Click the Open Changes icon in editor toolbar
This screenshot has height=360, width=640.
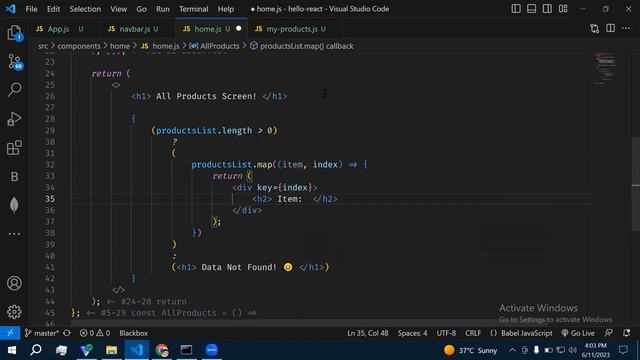595,28
